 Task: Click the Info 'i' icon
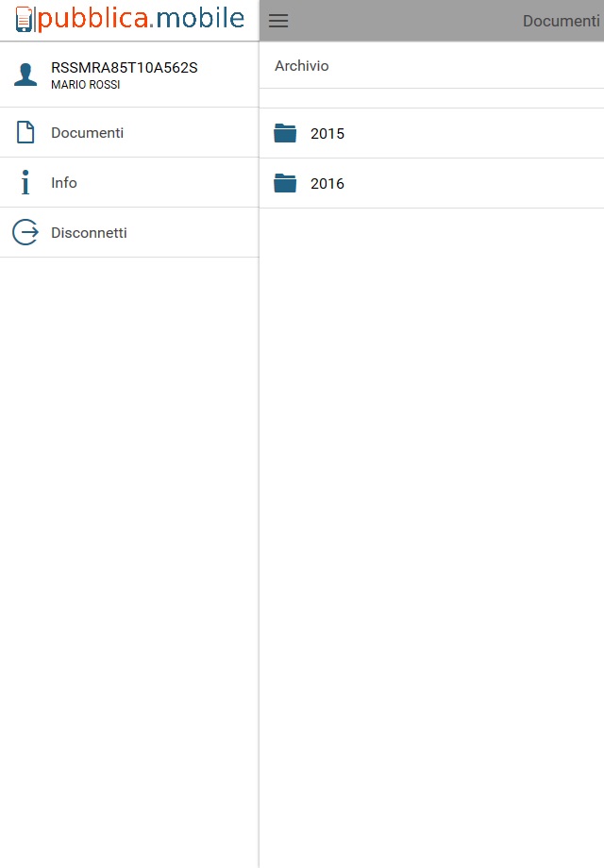[25, 182]
